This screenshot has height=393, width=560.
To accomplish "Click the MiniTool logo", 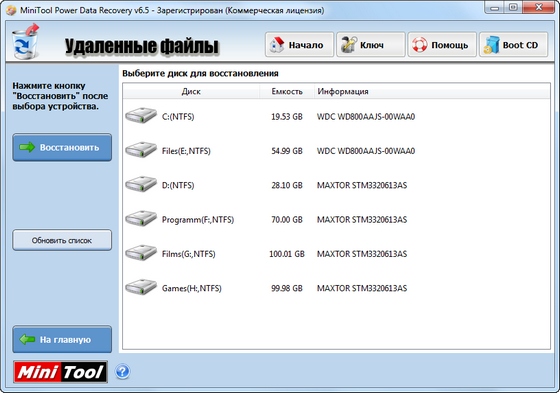I will point(60,372).
